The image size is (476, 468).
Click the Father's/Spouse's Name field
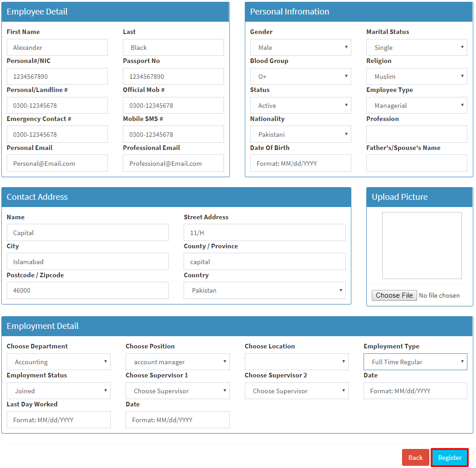coord(417,163)
